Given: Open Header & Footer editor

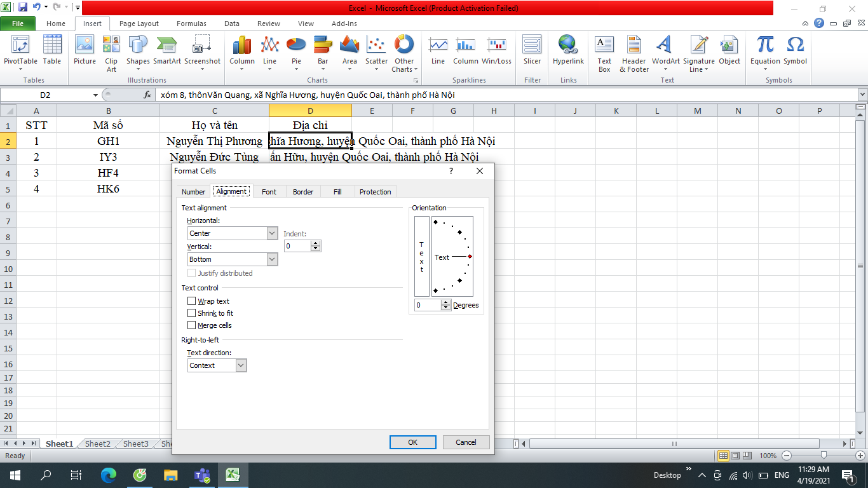Looking at the screenshot, I should pos(634,54).
